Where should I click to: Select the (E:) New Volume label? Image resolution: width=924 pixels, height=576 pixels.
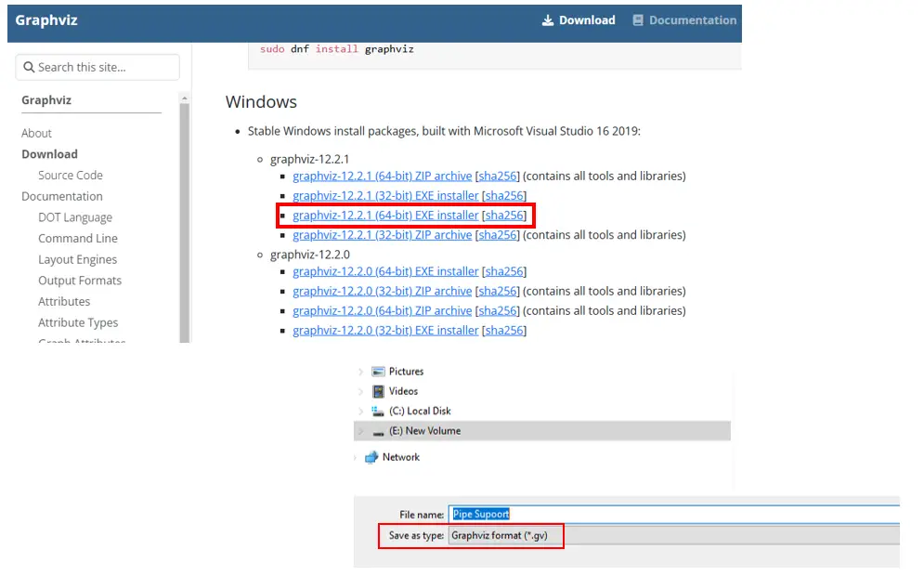[x=424, y=431]
